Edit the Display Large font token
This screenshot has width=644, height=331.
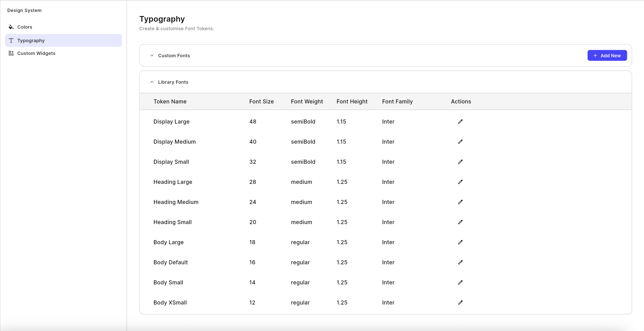point(460,122)
